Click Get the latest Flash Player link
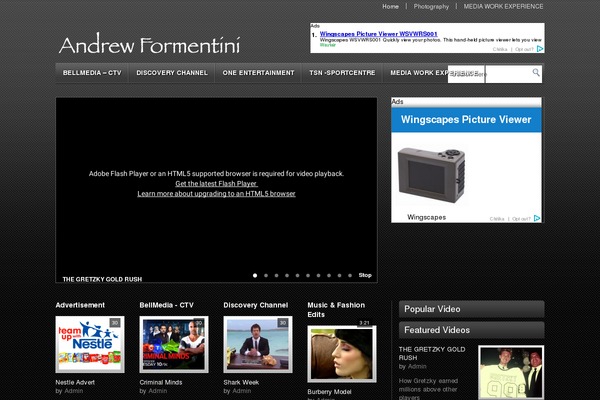Viewport: 600px width, 400px height. tap(216, 184)
